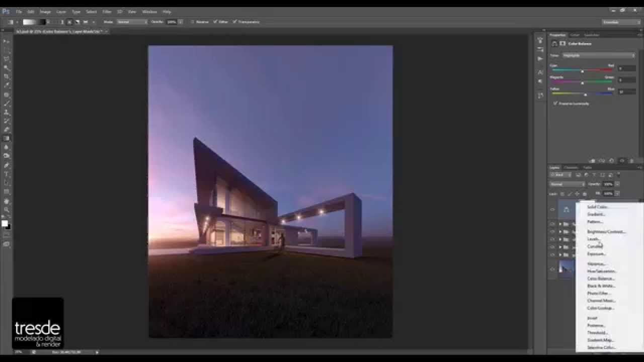Image resolution: width=644 pixels, height=362 pixels.
Task: Toggle adjustment visibility eye in Properties footer
Action: [622, 161]
